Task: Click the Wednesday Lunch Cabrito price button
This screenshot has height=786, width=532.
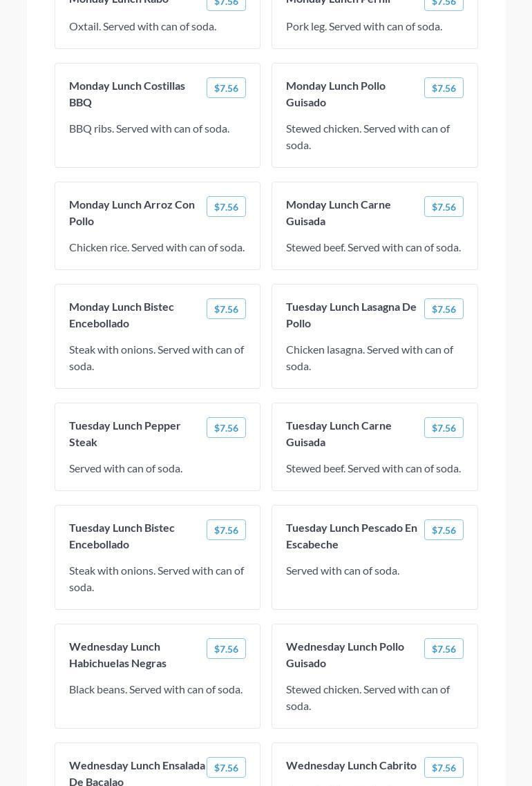Action: pos(444,767)
